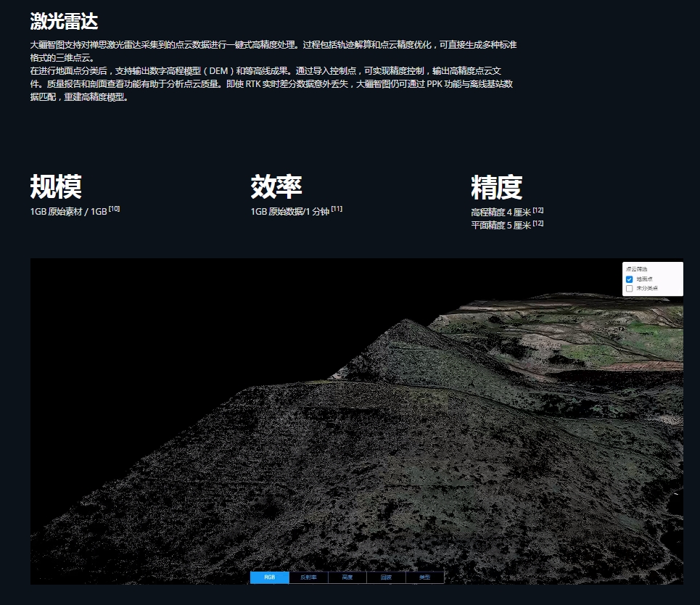Open the 回波 view tab
This screenshot has height=605, width=700.
click(x=387, y=577)
